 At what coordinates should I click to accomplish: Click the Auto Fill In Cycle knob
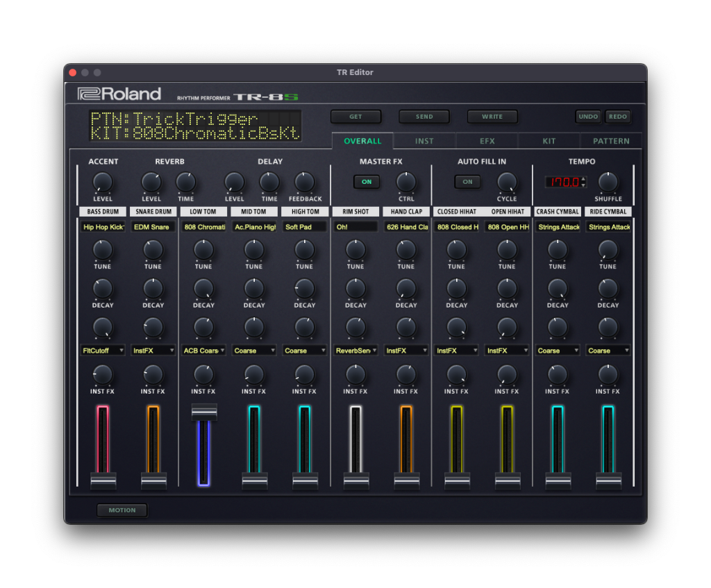coord(507,183)
